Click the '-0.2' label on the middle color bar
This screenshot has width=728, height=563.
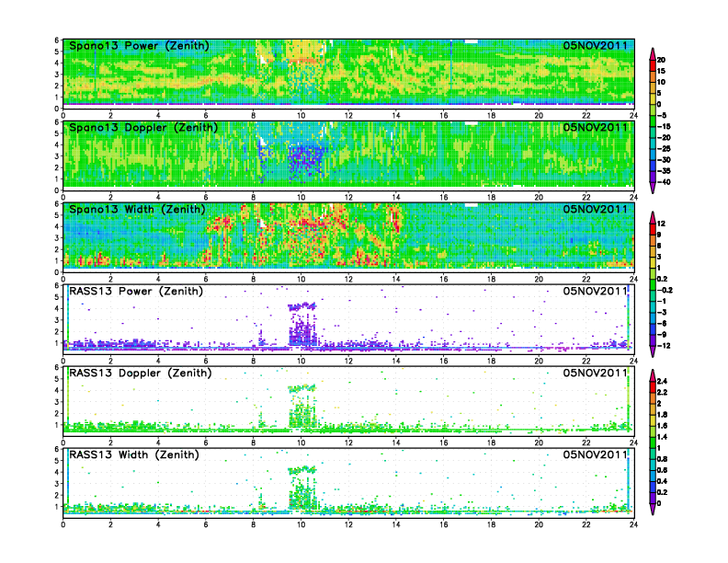(665, 290)
